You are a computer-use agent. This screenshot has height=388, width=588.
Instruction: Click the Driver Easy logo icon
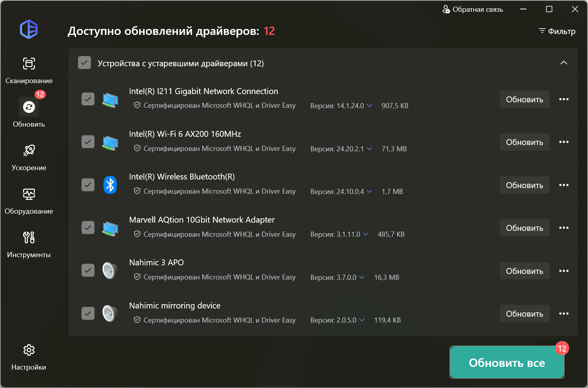[29, 29]
